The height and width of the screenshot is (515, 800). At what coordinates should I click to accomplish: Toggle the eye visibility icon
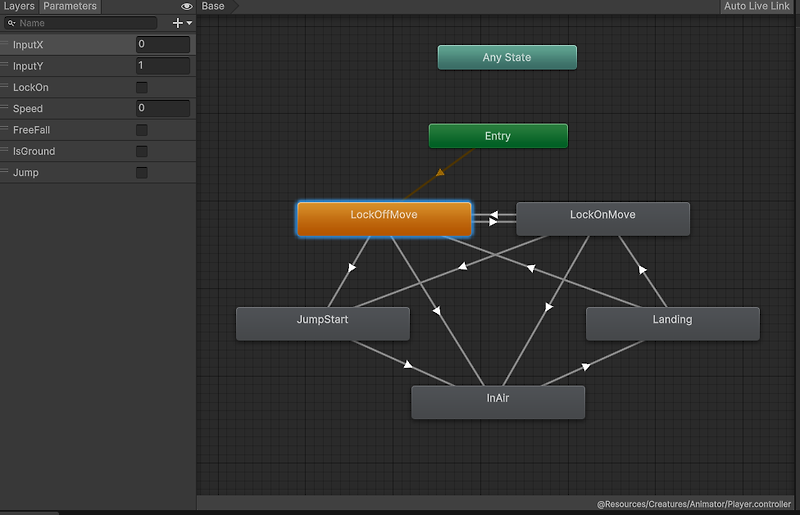(x=187, y=6)
